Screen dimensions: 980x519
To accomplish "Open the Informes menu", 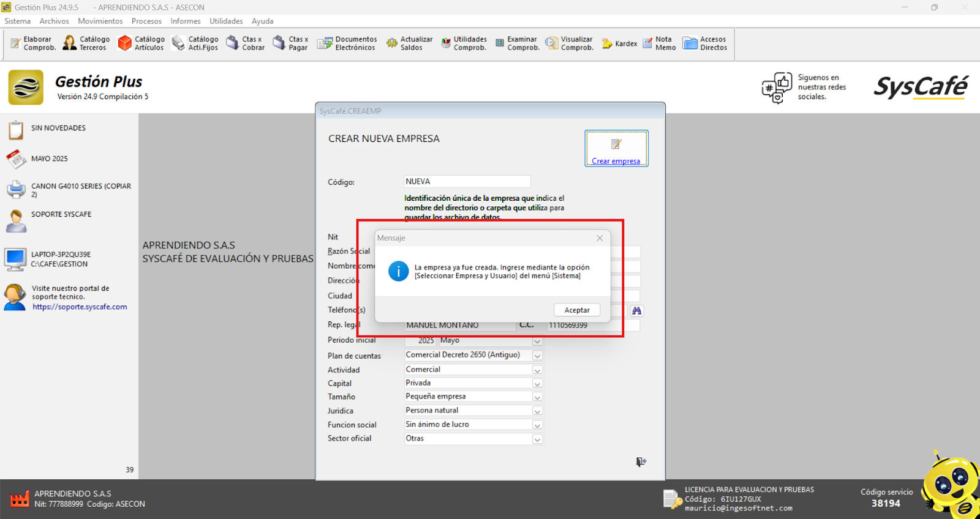I will 185,21.
